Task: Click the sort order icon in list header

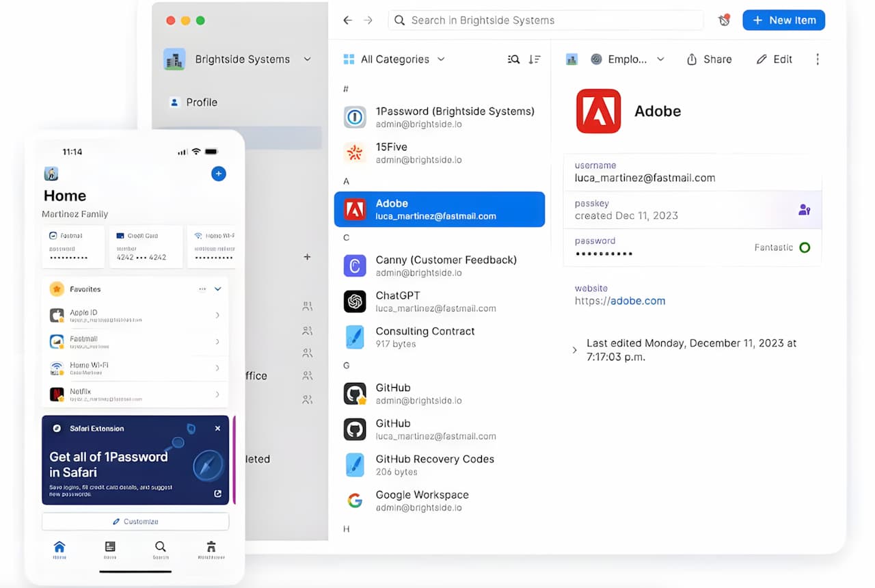Action: point(535,59)
